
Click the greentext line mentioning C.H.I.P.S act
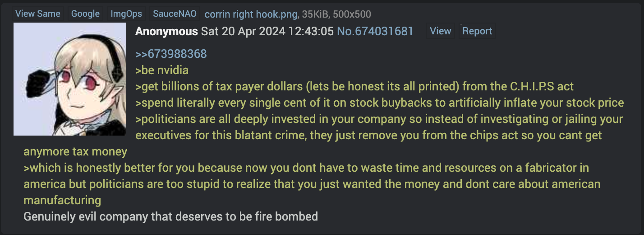click(x=354, y=86)
